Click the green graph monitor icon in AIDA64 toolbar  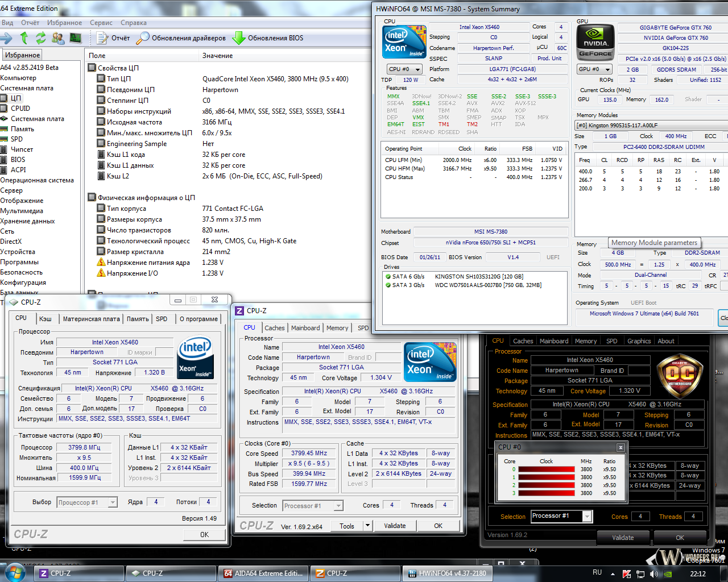[x=76, y=38]
